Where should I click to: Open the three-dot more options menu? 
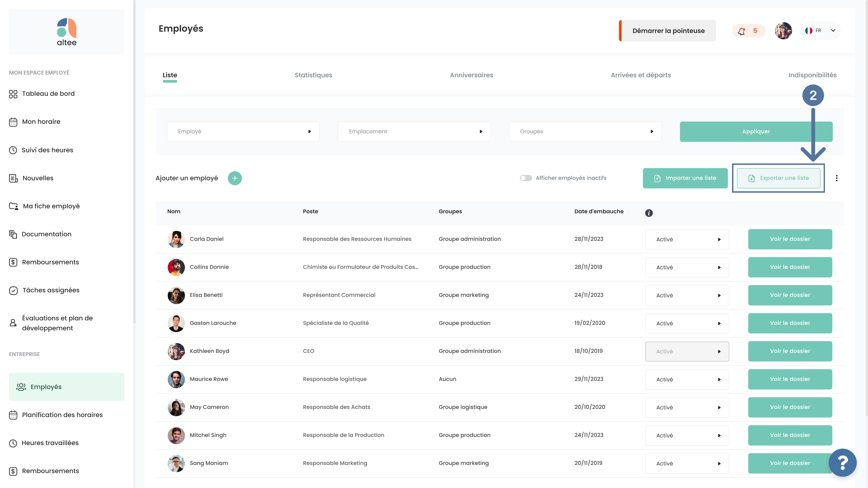(x=837, y=178)
